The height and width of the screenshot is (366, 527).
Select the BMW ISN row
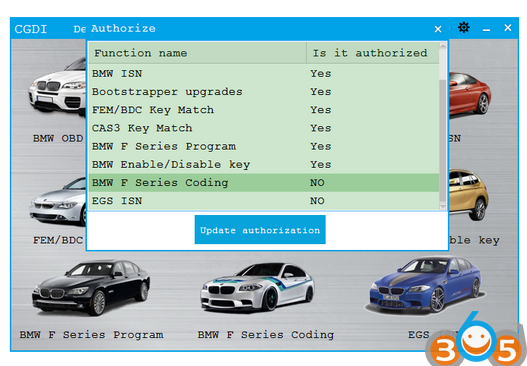tap(264, 73)
